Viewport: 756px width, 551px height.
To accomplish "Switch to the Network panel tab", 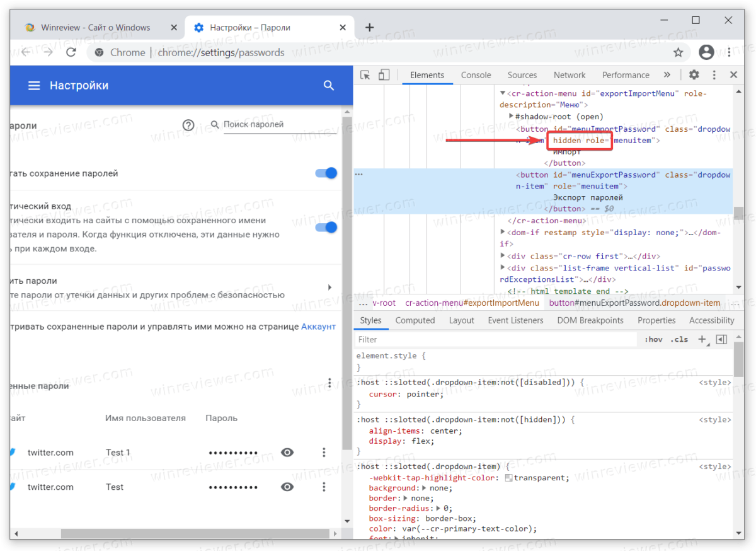I will coord(570,75).
